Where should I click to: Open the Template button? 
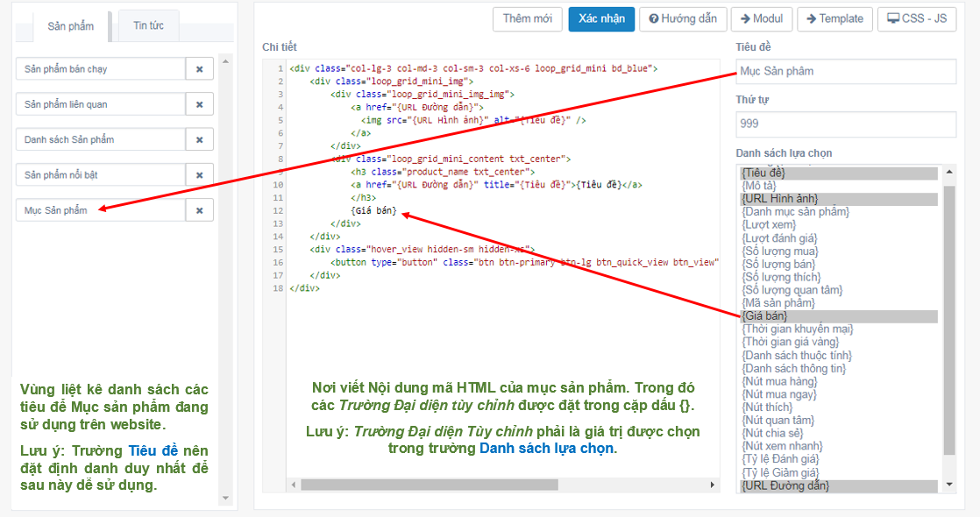[835, 18]
